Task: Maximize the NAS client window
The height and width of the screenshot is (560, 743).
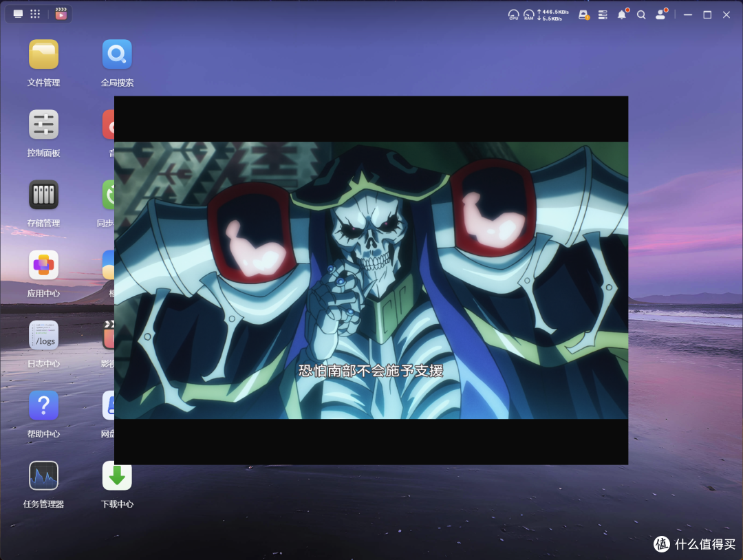Action: (x=707, y=14)
